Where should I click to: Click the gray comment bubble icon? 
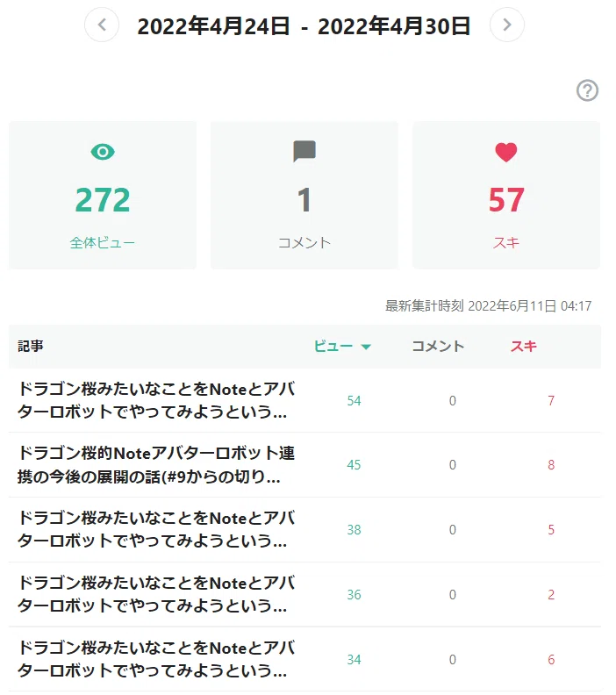point(304,152)
